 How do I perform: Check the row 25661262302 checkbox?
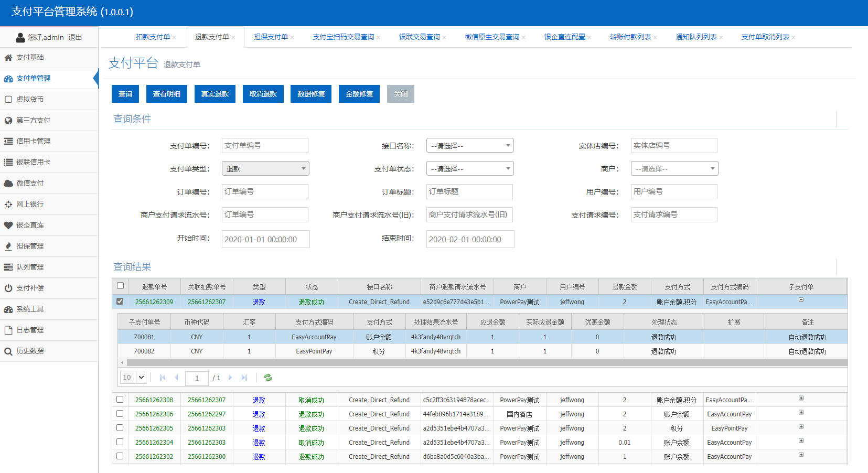pos(120,456)
